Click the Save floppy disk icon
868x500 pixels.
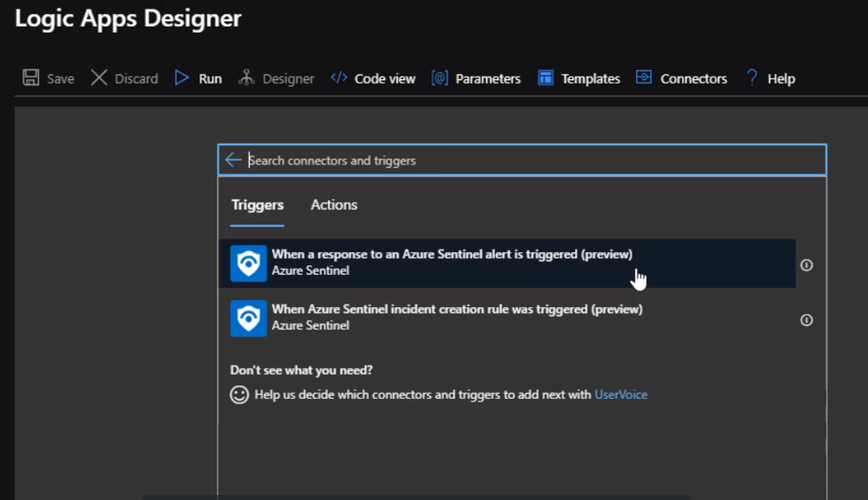click(31, 78)
